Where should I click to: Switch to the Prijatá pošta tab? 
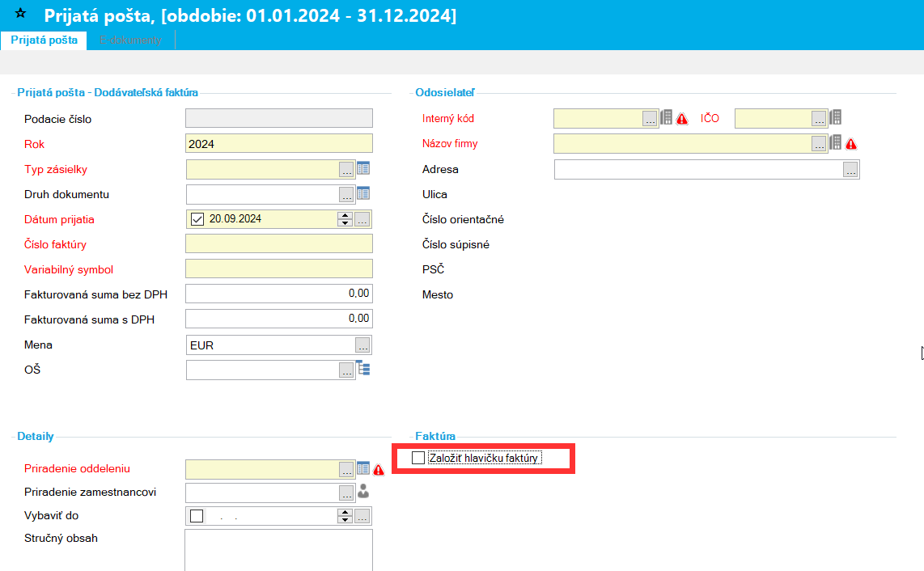45,40
